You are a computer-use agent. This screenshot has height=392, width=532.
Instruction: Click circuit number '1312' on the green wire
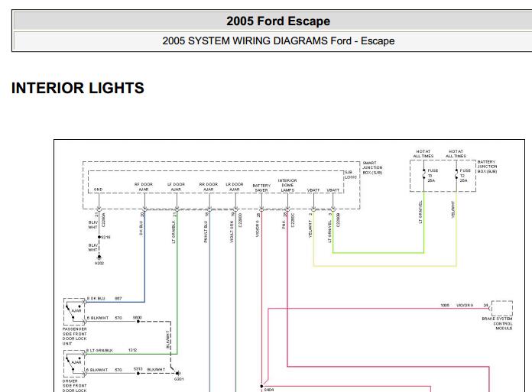pyautogui.click(x=133, y=350)
